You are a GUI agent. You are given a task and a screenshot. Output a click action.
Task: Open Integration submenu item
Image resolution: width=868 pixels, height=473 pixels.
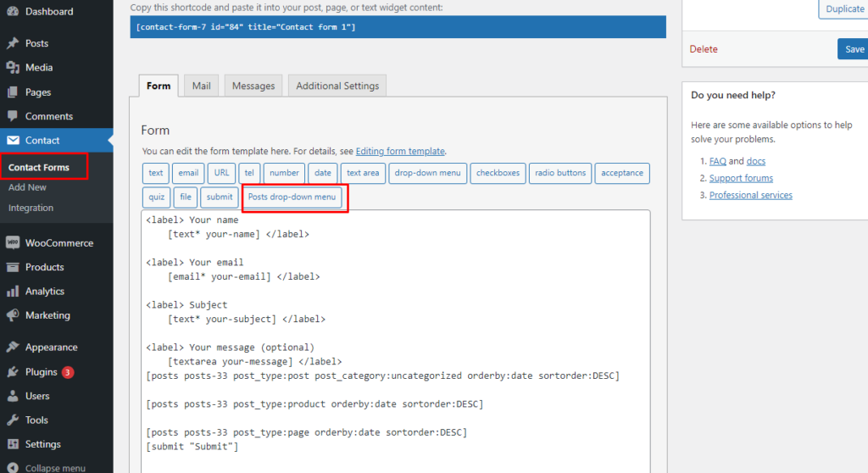tap(31, 208)
